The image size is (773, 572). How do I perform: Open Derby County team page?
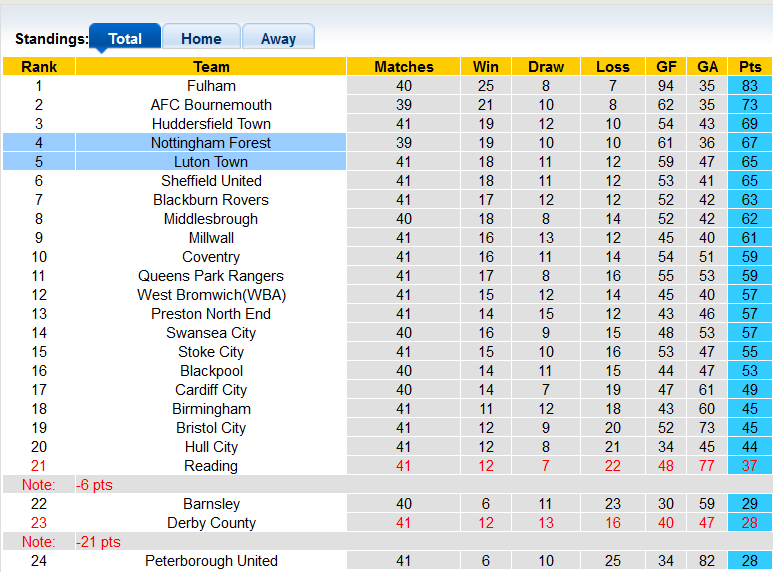[211, 523]
